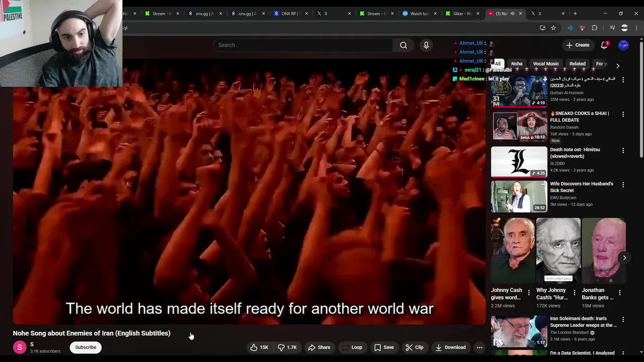Open the three-dot more actions under video

(479, 347)
